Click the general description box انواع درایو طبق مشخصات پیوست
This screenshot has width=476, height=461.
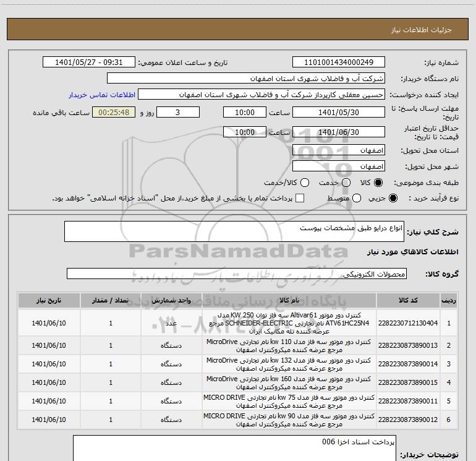[234, 231]
